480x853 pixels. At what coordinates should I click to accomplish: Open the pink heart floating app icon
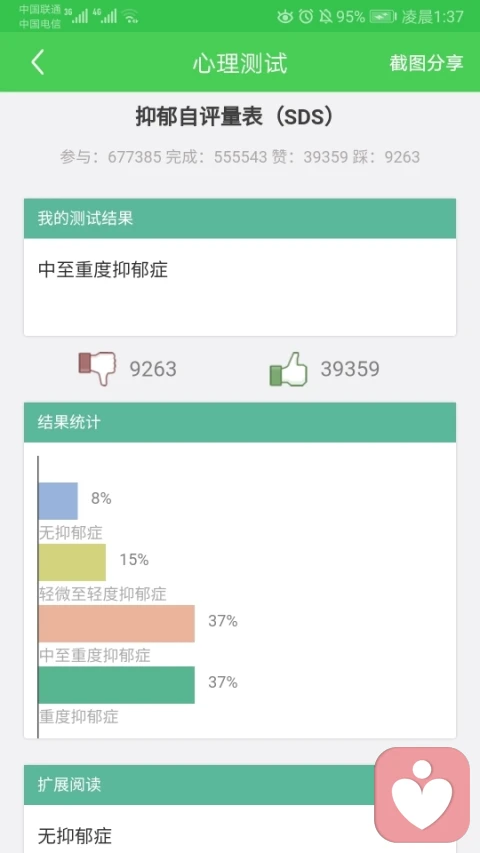422,795
